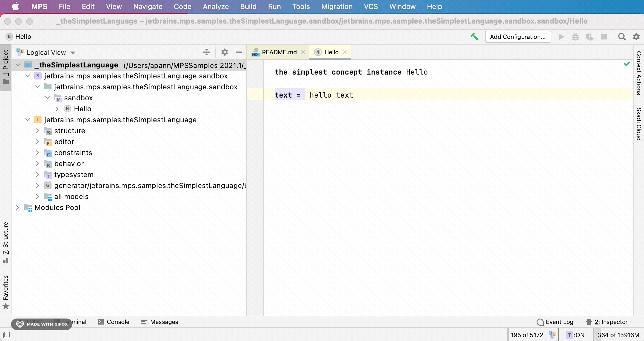
Task: Click the memory indicator 364 of 15916M
Action: coord(618,335)
